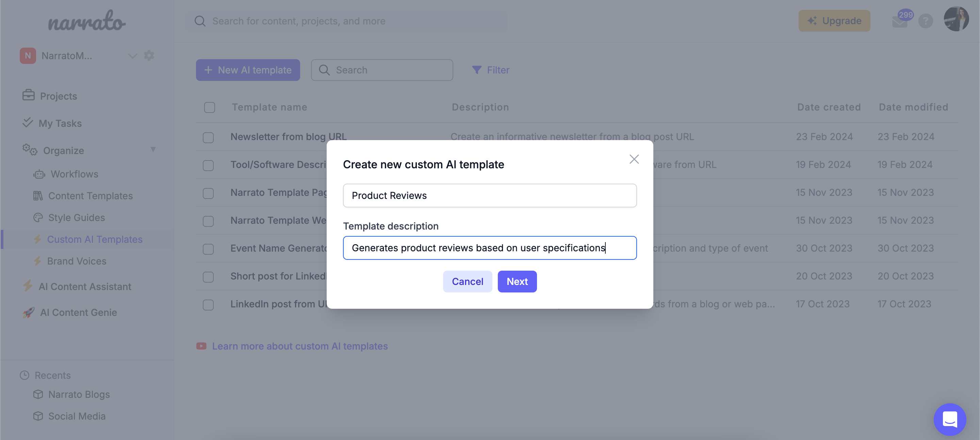Check the Newsletter from blog URL row
Image resolution: width=980 pixels, height=440 pixels.
[208, 138]
